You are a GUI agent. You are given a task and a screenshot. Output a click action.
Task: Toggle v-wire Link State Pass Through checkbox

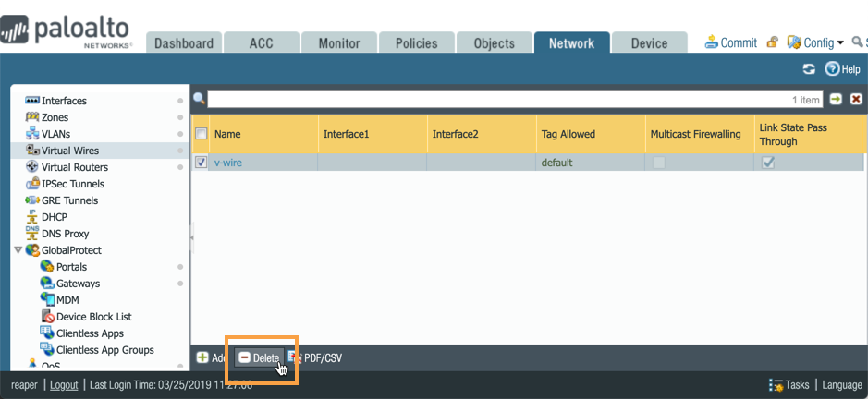(768, 163)
